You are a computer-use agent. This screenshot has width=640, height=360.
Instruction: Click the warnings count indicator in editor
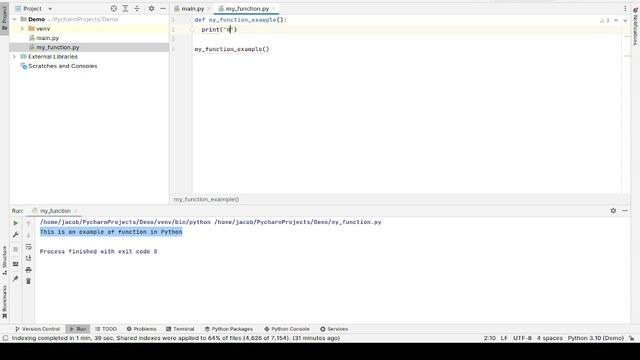tap(604, 20)
